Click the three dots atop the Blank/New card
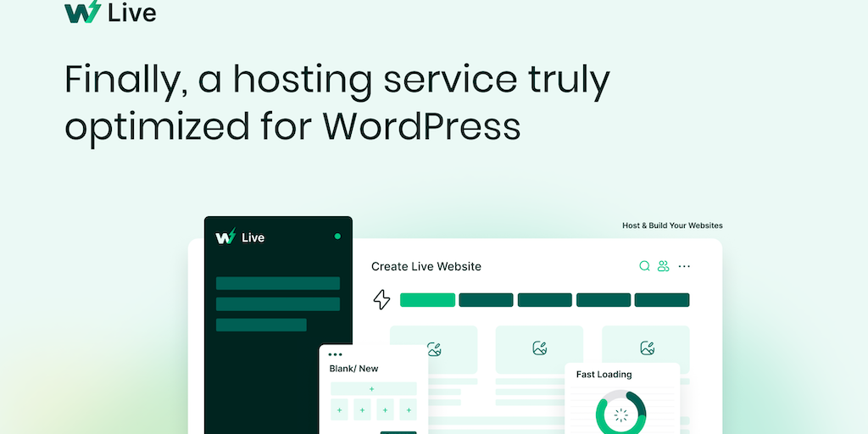The width and height of the screenshot is (868, 434). click(x=335, y=354)
